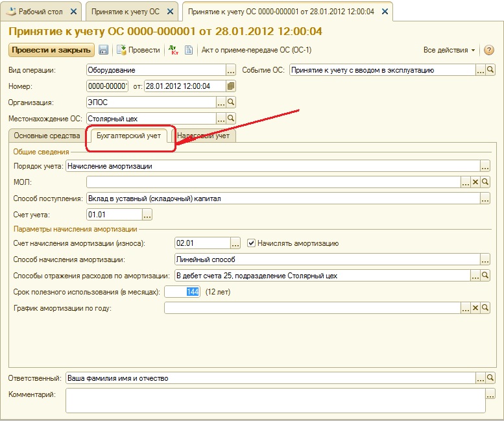Open Налоговый учет tab

(x=204, y=136)
